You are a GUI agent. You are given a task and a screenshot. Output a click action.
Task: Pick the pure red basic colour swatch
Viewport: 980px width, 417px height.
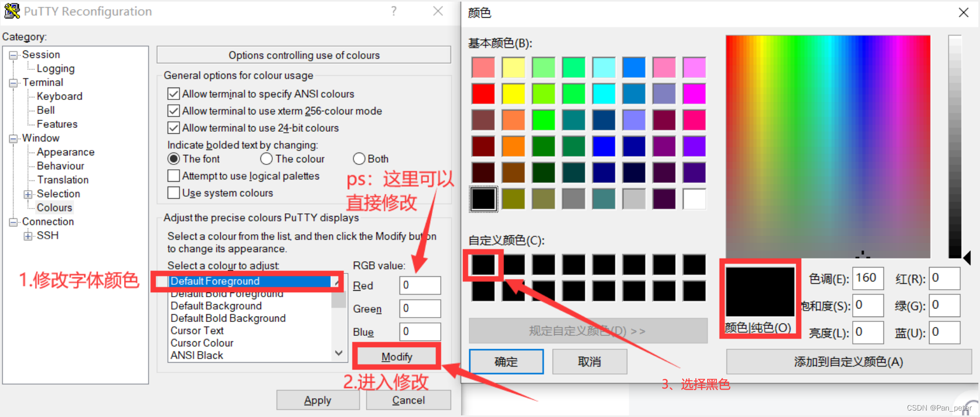(x=483, y=94)
